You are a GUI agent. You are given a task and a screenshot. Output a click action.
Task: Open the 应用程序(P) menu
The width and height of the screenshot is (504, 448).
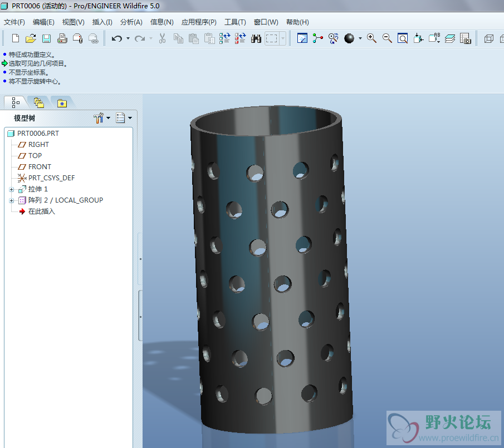pos(199,22)
